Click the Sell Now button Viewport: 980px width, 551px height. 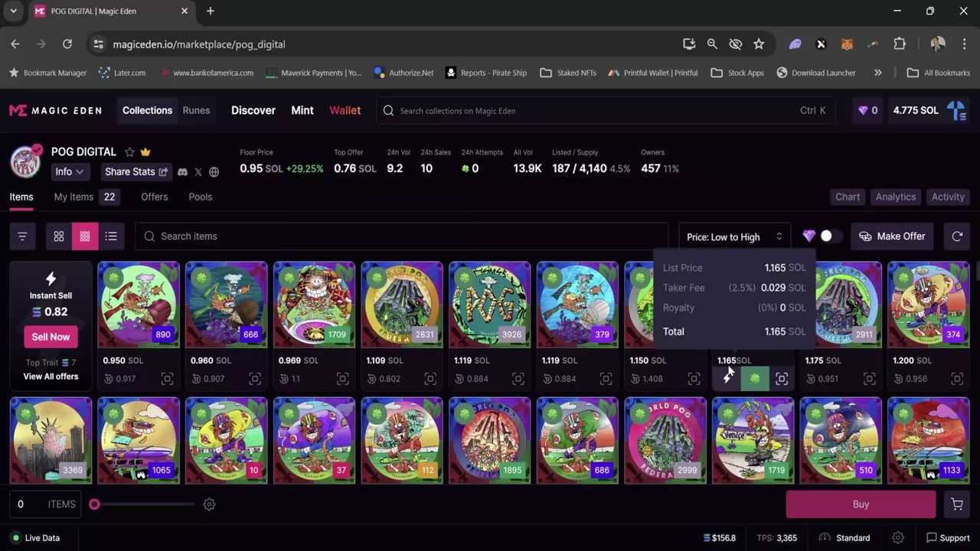51,337
